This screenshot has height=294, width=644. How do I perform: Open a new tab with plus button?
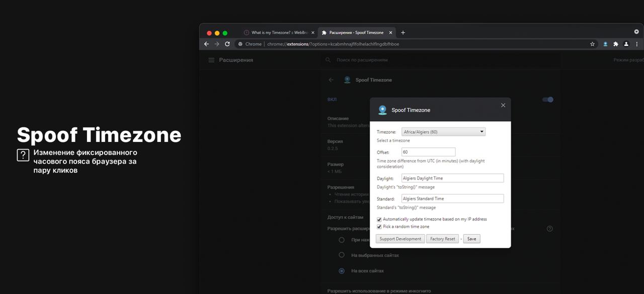tap(403, 33)
